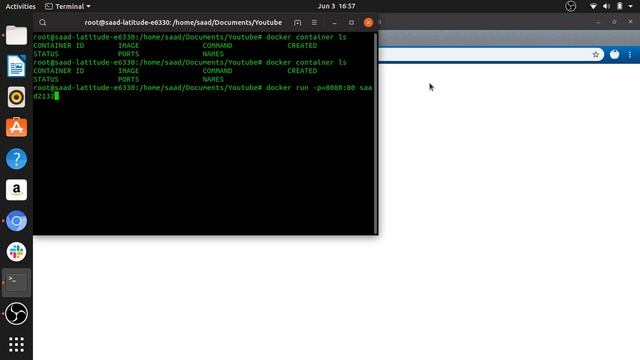Open the browser three-dot menu
This screenshot has height=360, width=640.
[630, 54]
